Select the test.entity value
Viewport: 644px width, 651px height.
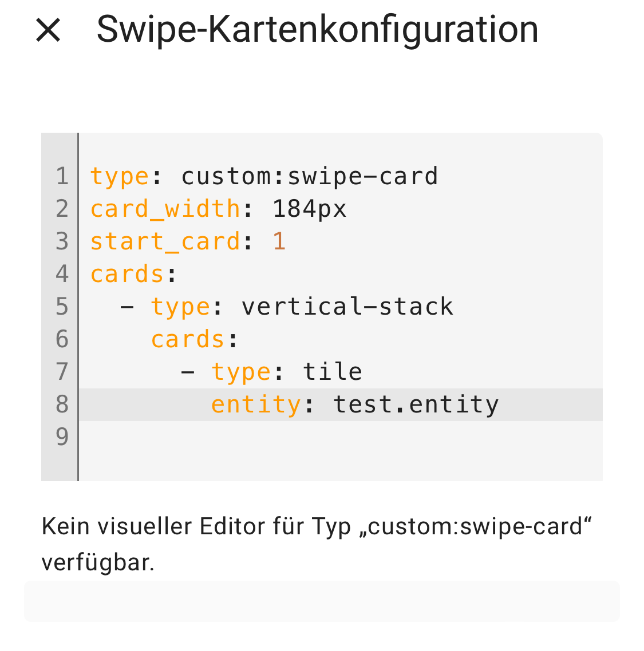coord(416,404)
